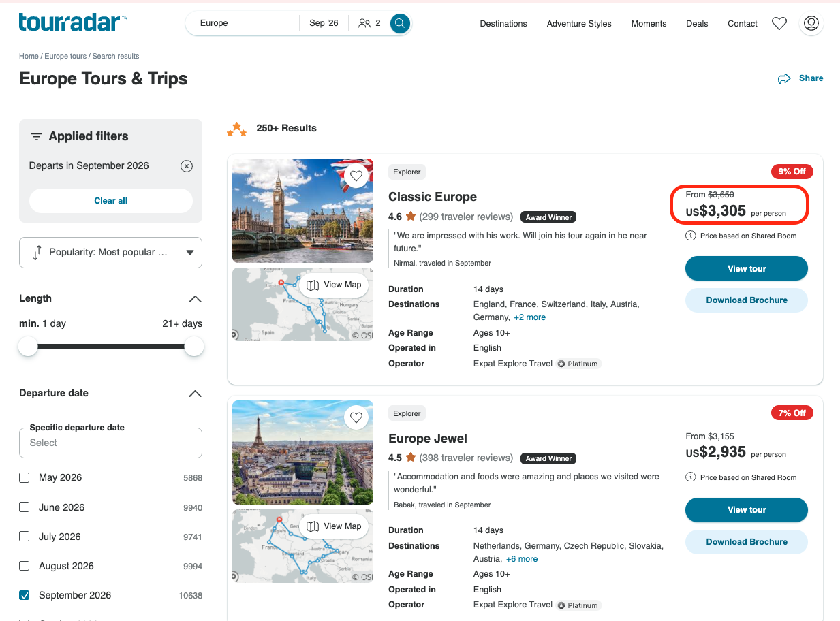
Task: Favorite the Classic Europe tour heart
Action: tap(356, 176)
